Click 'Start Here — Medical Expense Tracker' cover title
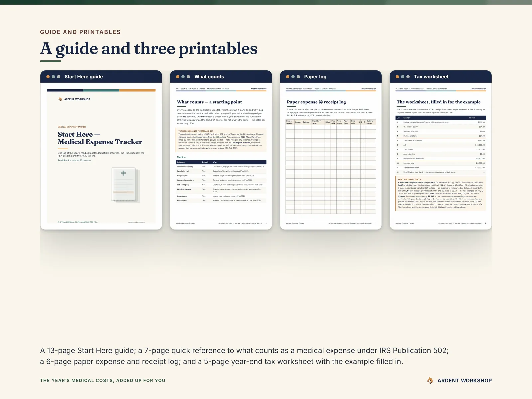 point(100,138)
